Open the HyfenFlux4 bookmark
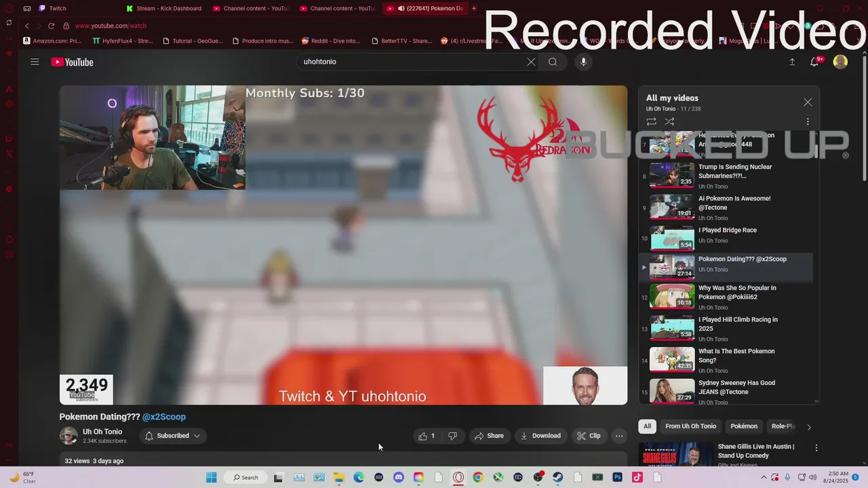Screen dimensions: 868x488 tap(123, 41)
